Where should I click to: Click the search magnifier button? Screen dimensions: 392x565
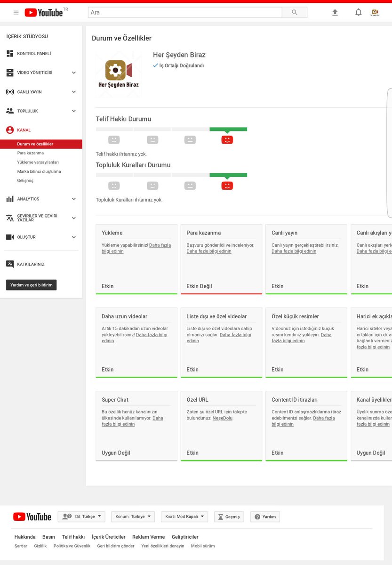click(x=295, y=12)
